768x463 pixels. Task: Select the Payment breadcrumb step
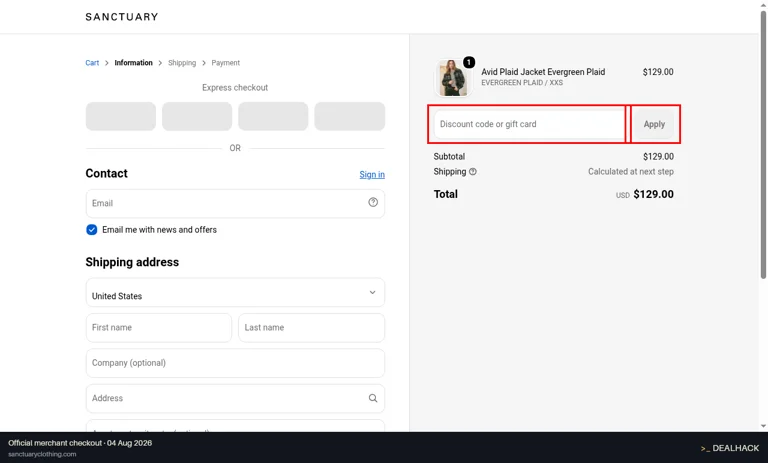tap(225, 63)
